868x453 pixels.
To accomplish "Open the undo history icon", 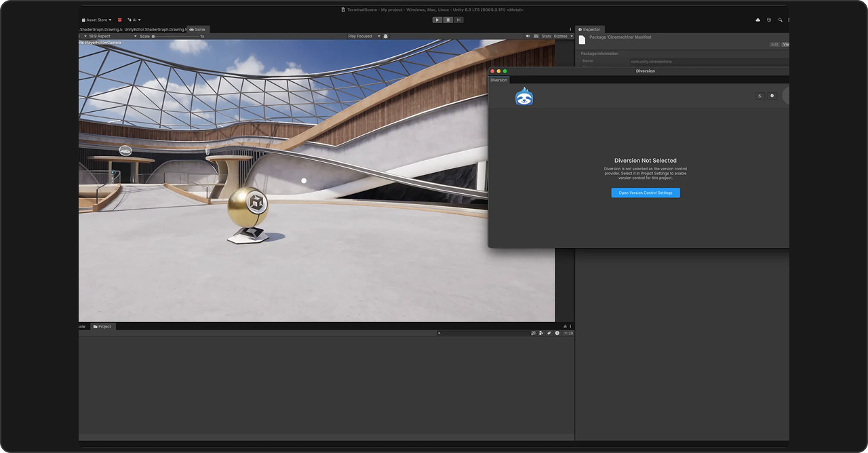I will (769, 20).
